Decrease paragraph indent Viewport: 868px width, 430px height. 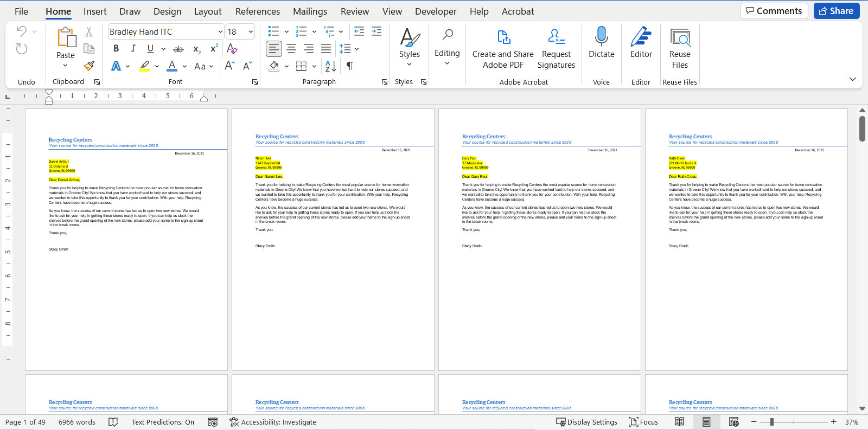(x=359, y=31)
